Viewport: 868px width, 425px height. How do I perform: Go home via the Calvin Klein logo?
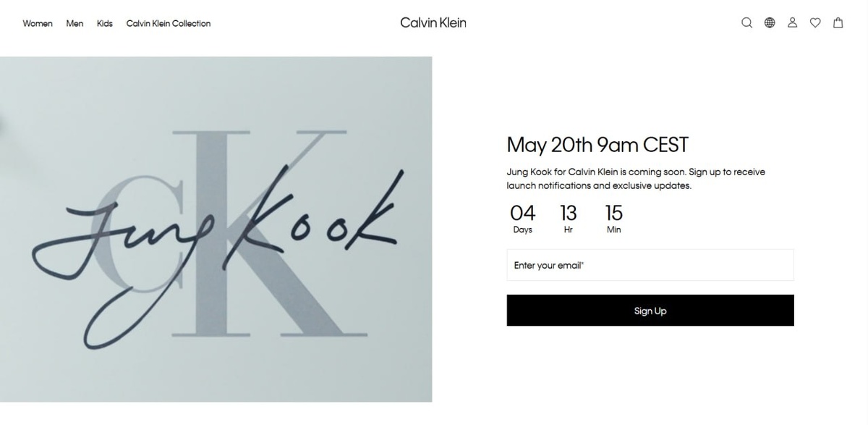click(x=433, y=22)
